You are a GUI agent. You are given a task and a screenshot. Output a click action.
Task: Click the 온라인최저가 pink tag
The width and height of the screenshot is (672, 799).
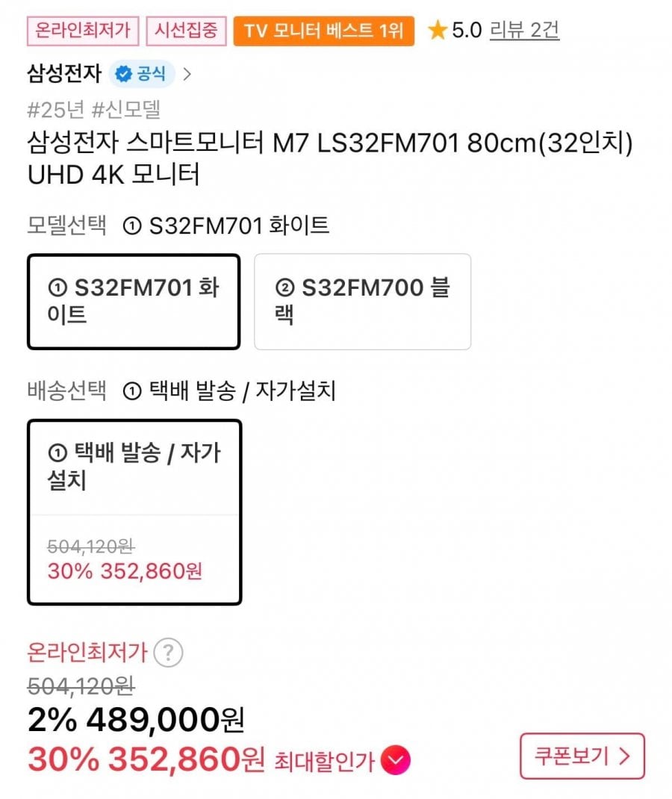tap(82, 31)
